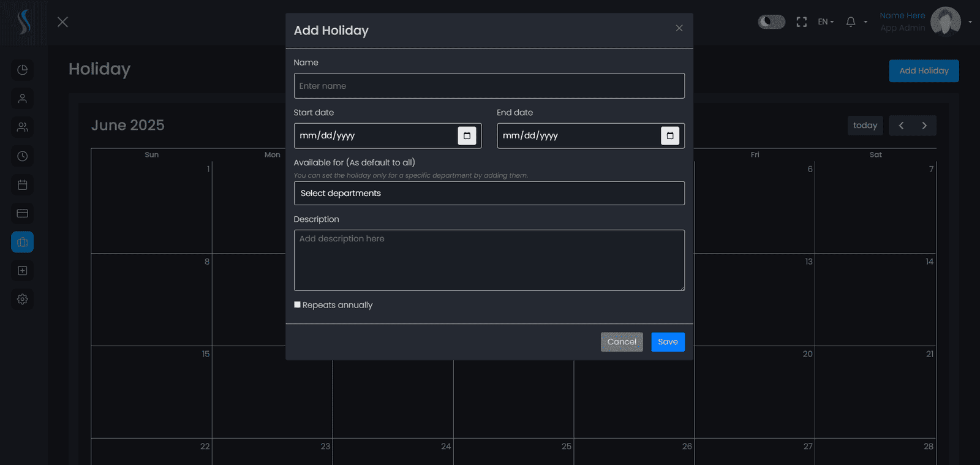Image resolution: width=980 pixels, height=465 pixels.
Task: Select June 15 on the calendar
Action: point(152,392)
